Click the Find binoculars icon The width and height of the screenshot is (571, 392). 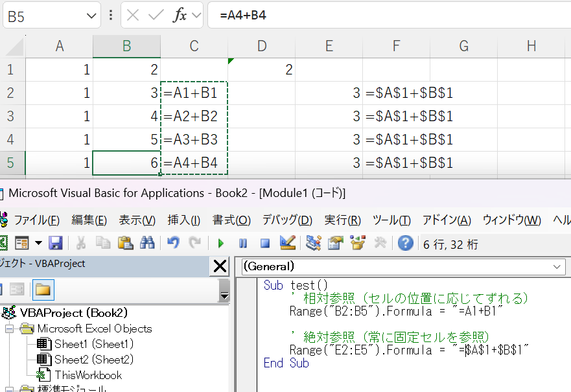coord(148,243)
